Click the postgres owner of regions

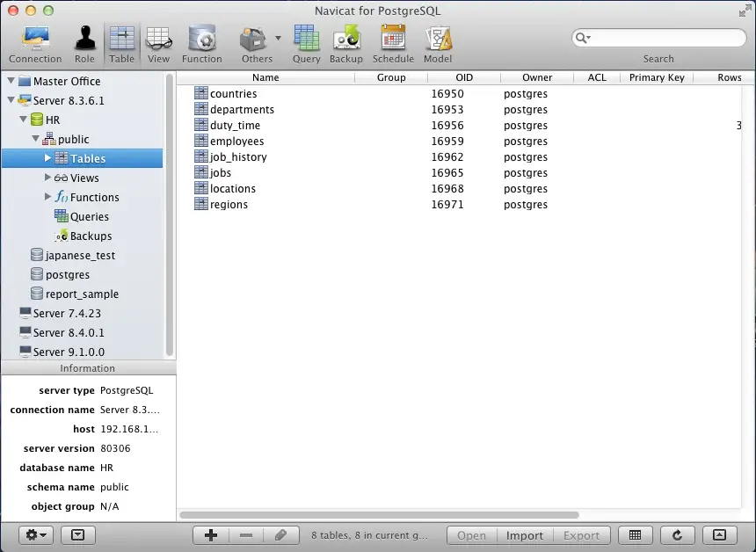click(x=526, y=205)
